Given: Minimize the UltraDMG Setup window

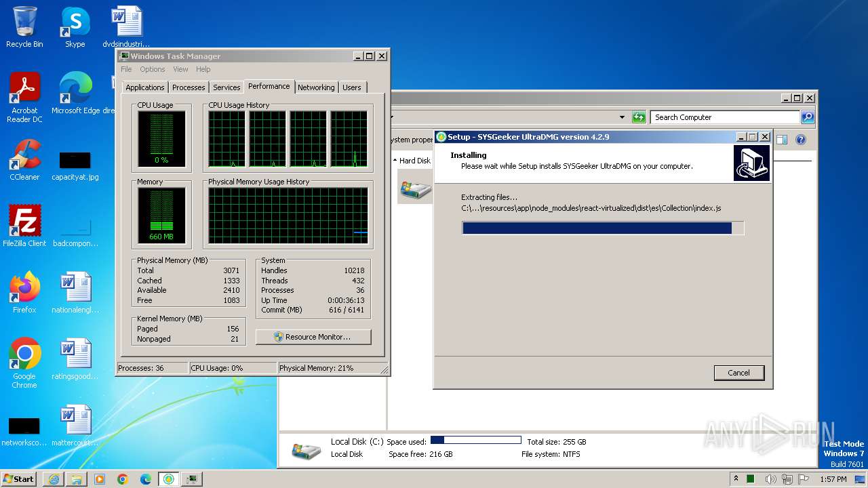Looking at the screenshot, I should pos(741,136).
